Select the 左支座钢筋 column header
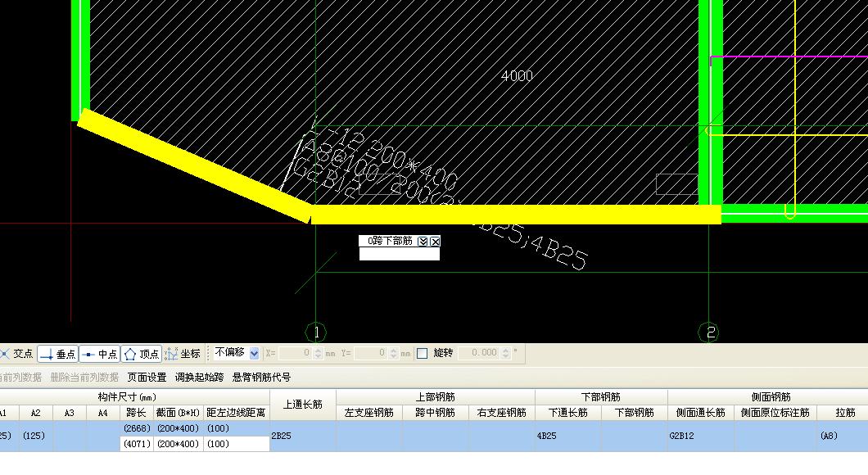Screen dimensions: 868x475 point(369,413)
